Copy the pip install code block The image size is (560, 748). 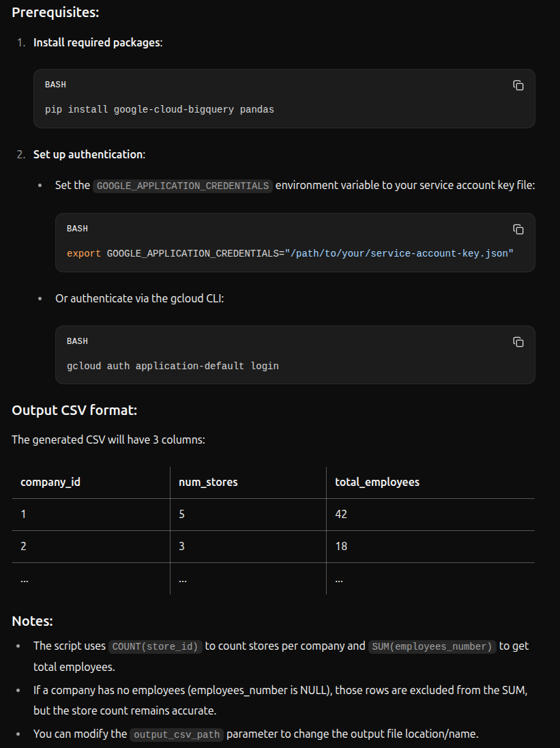coord(518,85)
